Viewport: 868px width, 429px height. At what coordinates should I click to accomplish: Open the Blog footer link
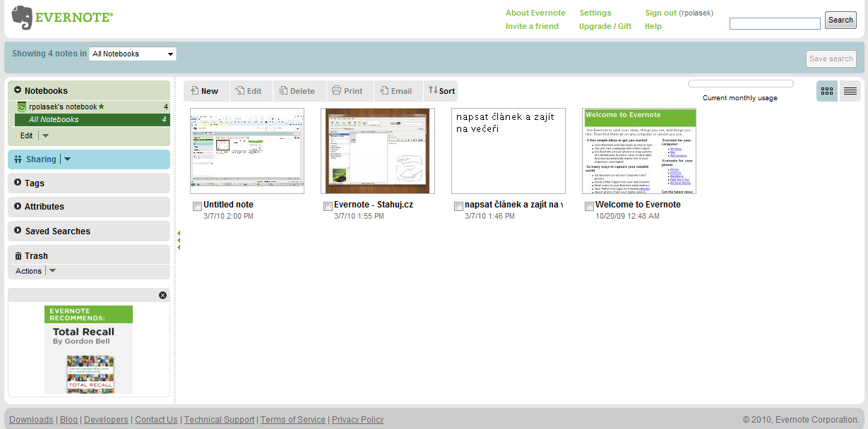(x=69, y=420)
